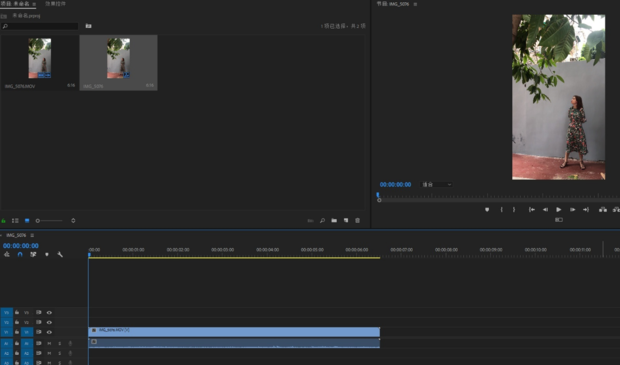Toggle V2 track output eye
Screen dimensions: 620x365
[49, 322]
